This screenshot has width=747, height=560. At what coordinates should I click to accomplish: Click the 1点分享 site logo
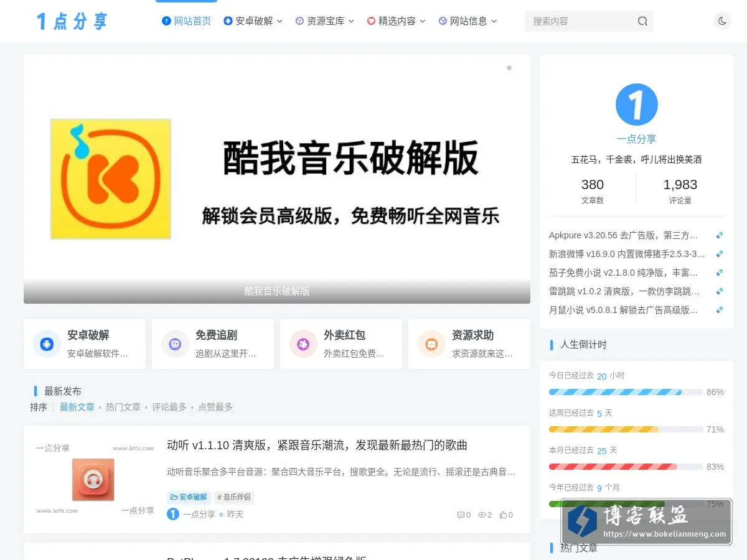(72, 21)
